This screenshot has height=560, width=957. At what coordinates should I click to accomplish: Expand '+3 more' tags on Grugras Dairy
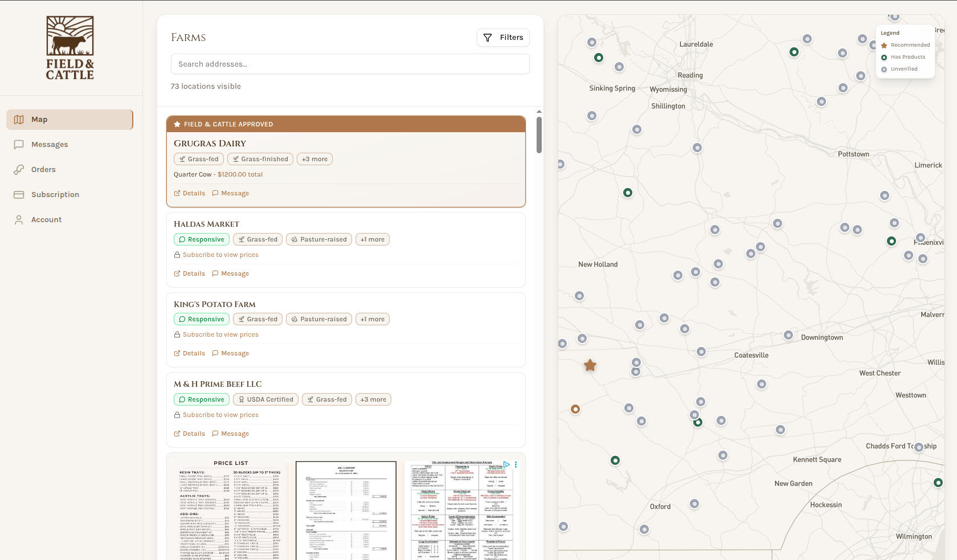[314, 159]
